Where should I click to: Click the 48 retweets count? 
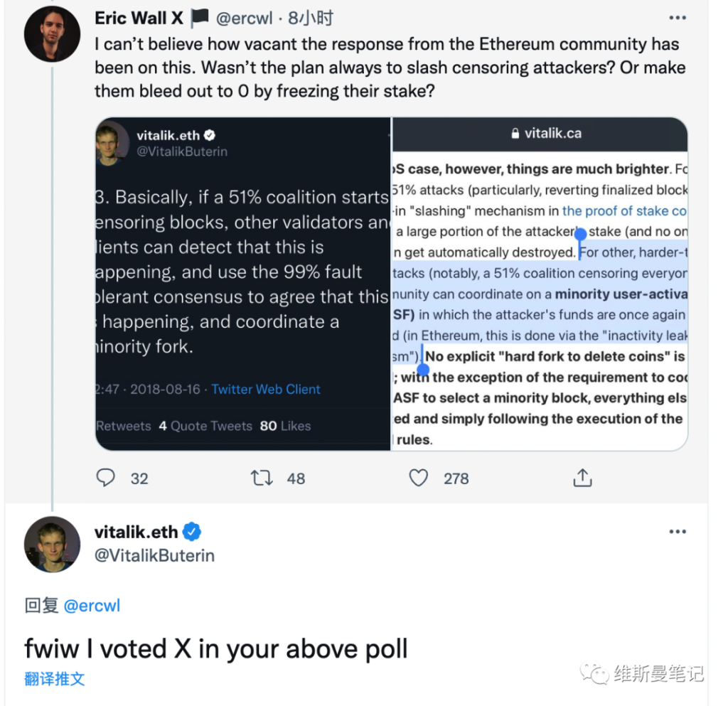296,478
